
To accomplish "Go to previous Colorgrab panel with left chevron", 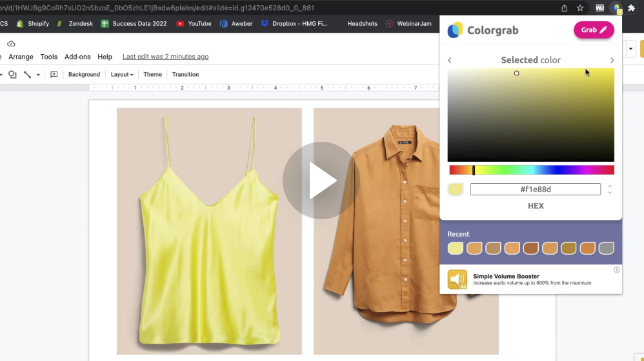I will (x=450, y=61).
